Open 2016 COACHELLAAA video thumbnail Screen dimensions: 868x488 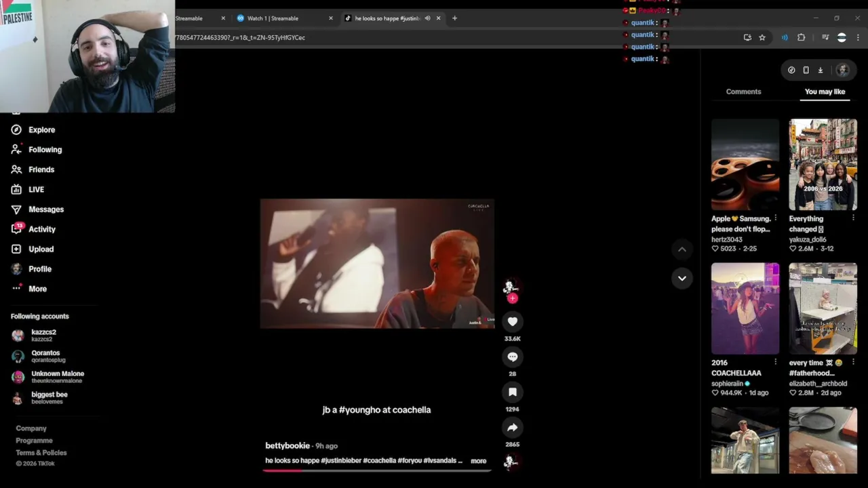pos(745,308)
